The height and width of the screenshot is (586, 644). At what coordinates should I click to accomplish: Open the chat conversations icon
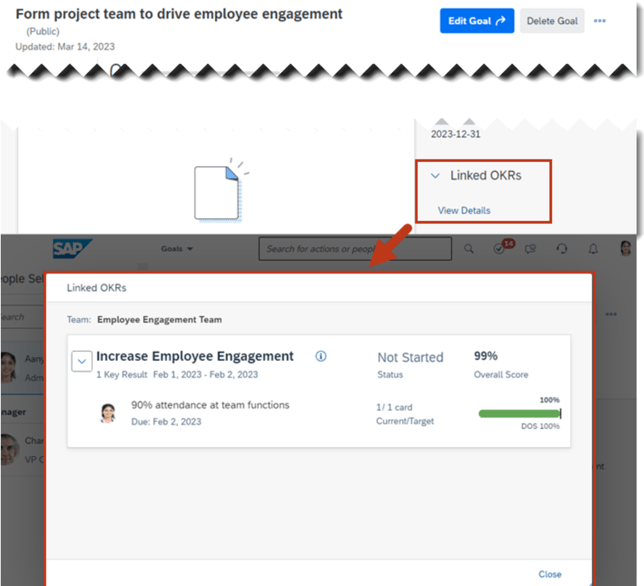tap(532, 249)
